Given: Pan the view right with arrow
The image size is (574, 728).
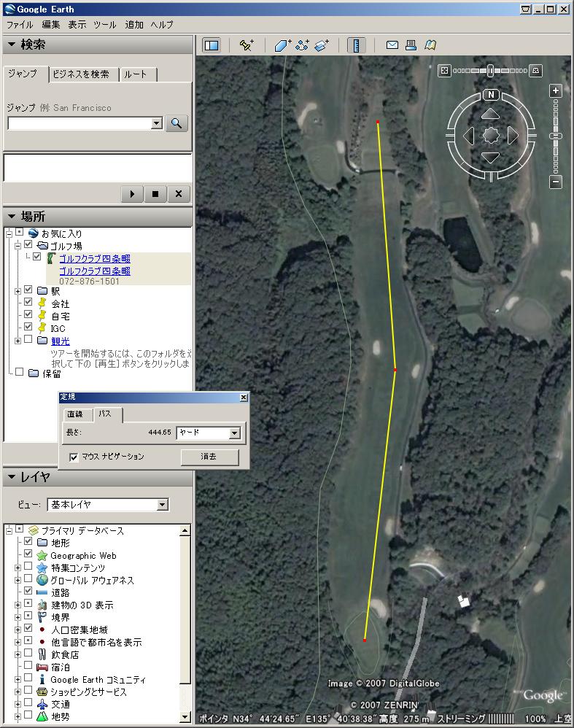Looking at the screenshot, I should [512, 136].
